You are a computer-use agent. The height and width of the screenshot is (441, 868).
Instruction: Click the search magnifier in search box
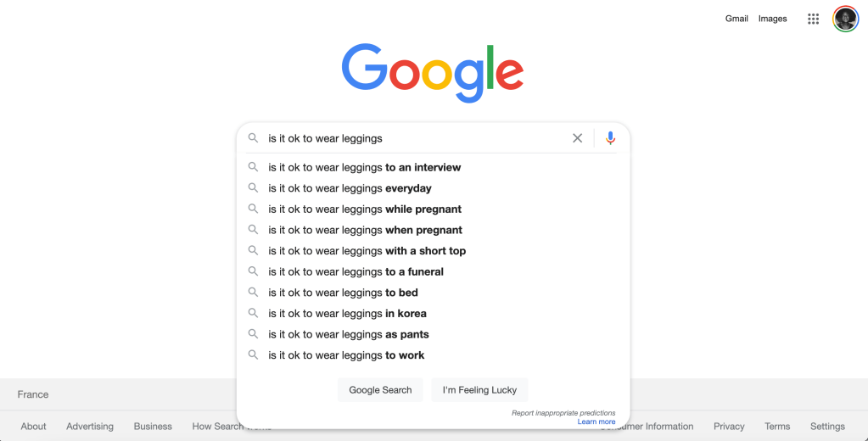(253, 138)
